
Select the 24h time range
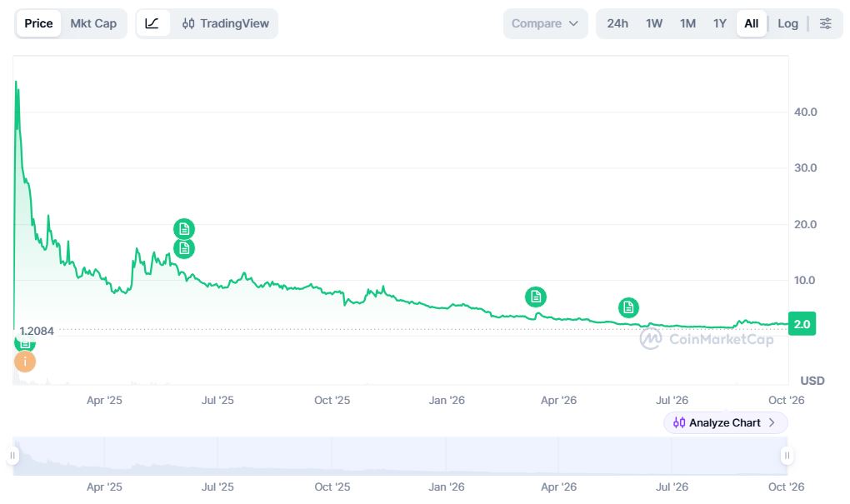click(617, 23)
